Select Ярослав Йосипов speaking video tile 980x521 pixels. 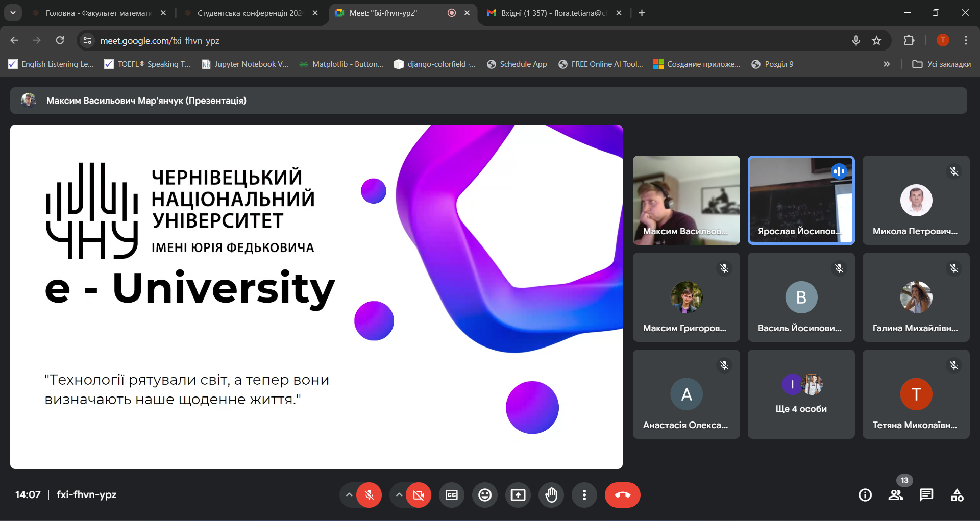pos(801,200)
